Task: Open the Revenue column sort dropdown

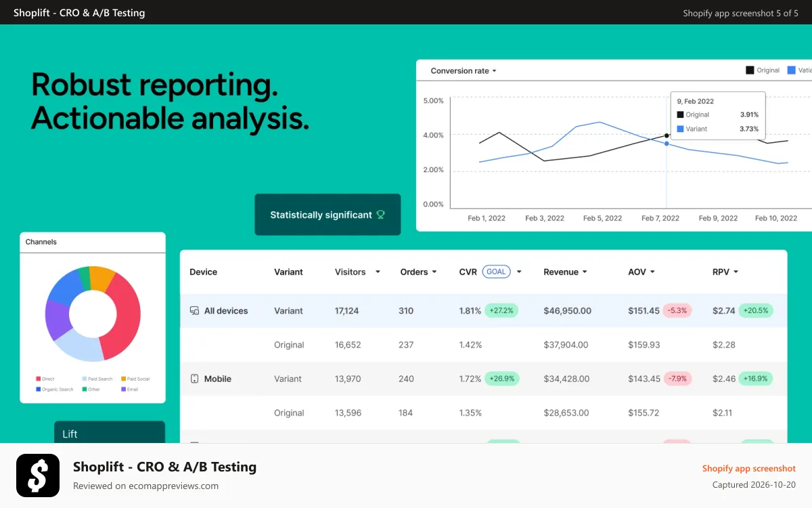Action: [585, 272]
